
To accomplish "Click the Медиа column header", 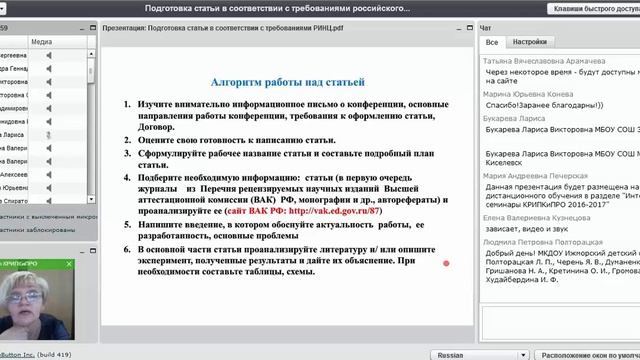I will (x=58, y=42).
